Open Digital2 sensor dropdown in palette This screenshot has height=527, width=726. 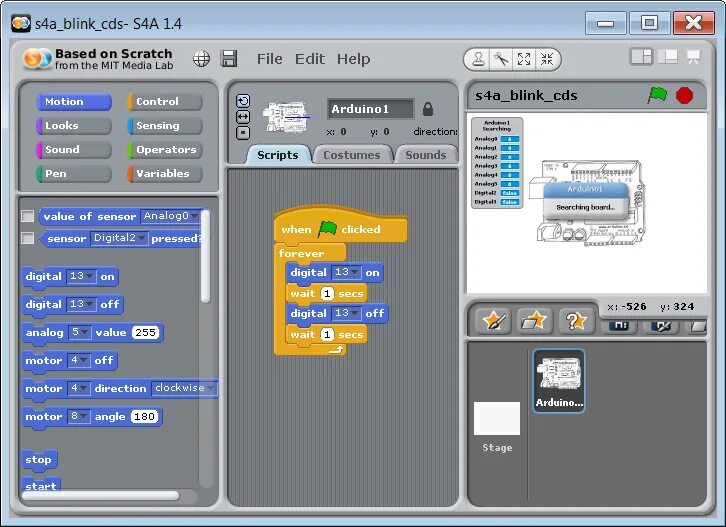point(119,238)
